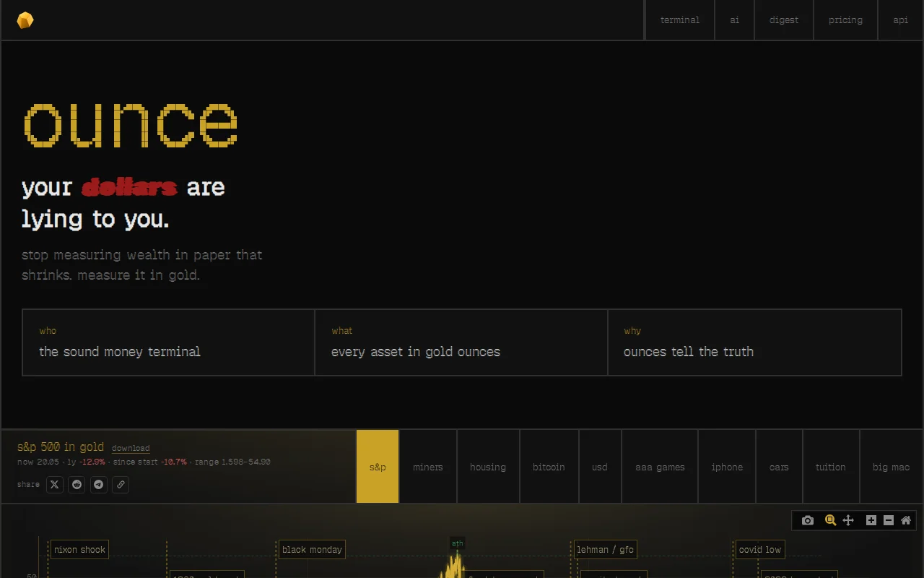Open the pricing page
924x578 pixels.
[846, 20]
